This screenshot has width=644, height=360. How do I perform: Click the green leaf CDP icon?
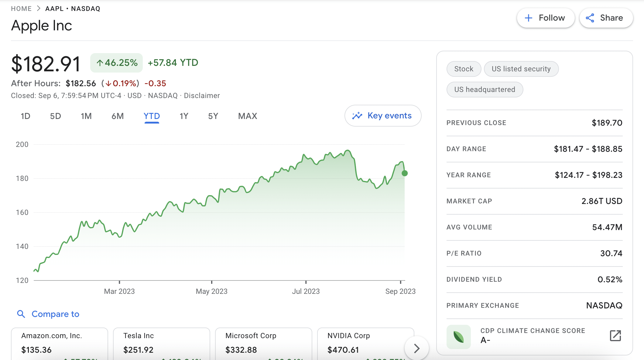pyautogui.click(x=459, y=337)
